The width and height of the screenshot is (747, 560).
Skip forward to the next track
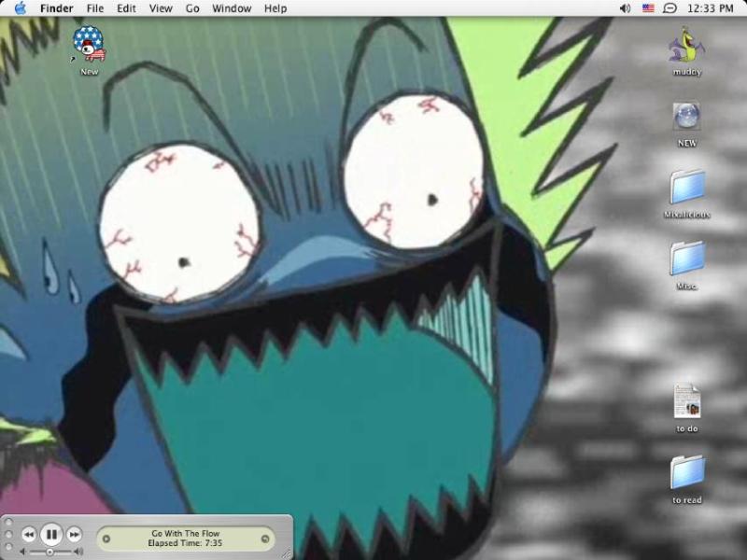[74, 534]
